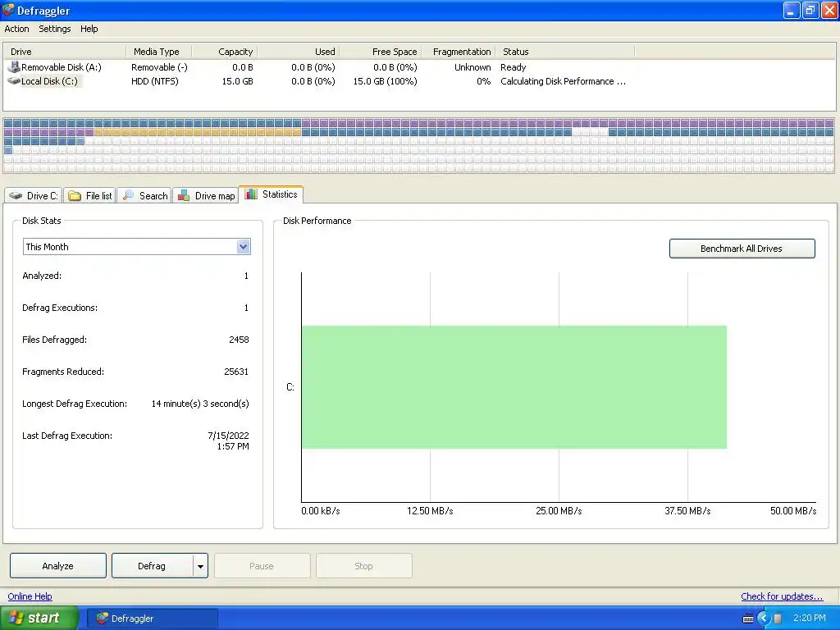
Task: Open the Online Help link
Action: (x=30, y=596)
